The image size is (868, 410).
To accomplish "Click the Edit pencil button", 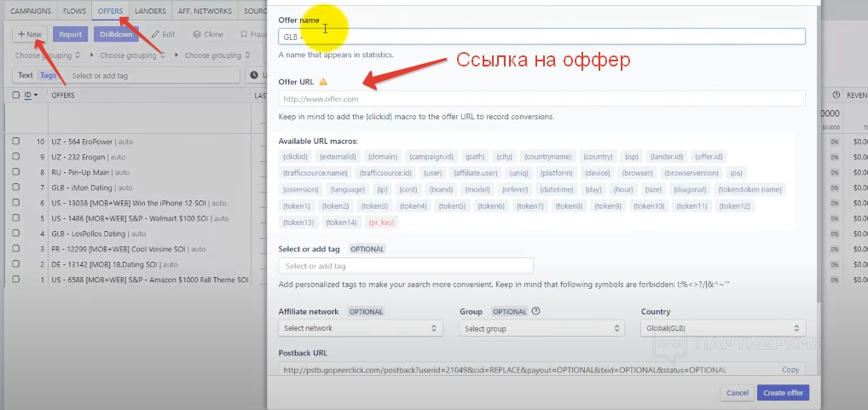I will point(164,34).
